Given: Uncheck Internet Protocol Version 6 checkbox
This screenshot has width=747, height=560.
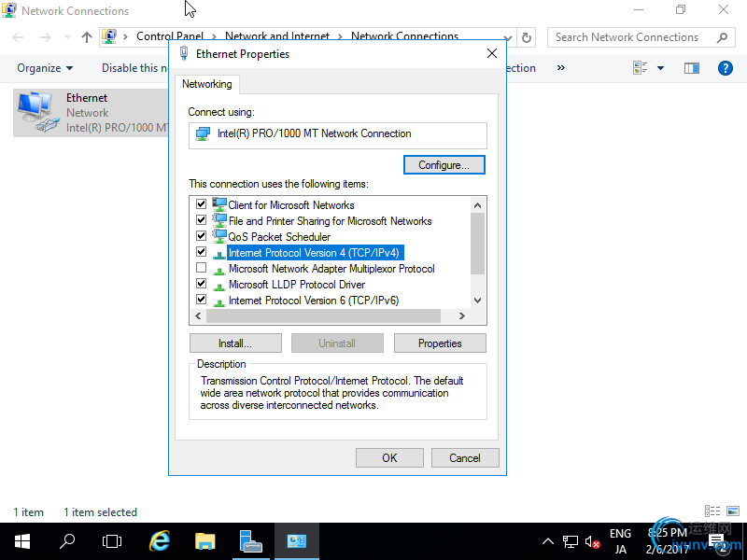Looking at the screenshot, I should [201, 300].
